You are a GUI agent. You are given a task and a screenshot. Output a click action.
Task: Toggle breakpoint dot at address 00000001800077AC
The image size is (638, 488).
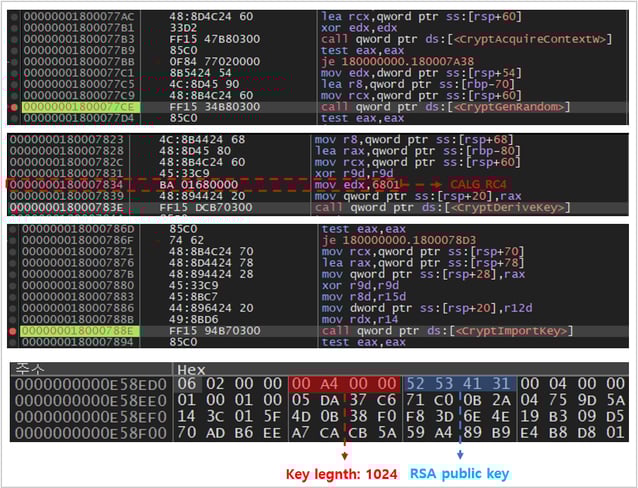click(x=14, y=17)
